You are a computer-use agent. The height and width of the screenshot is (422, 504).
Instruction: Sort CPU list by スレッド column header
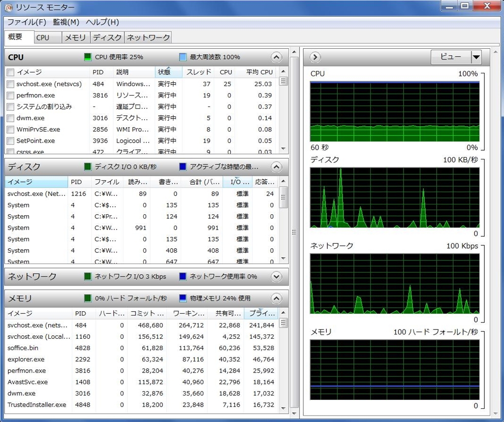click(198, 72)
